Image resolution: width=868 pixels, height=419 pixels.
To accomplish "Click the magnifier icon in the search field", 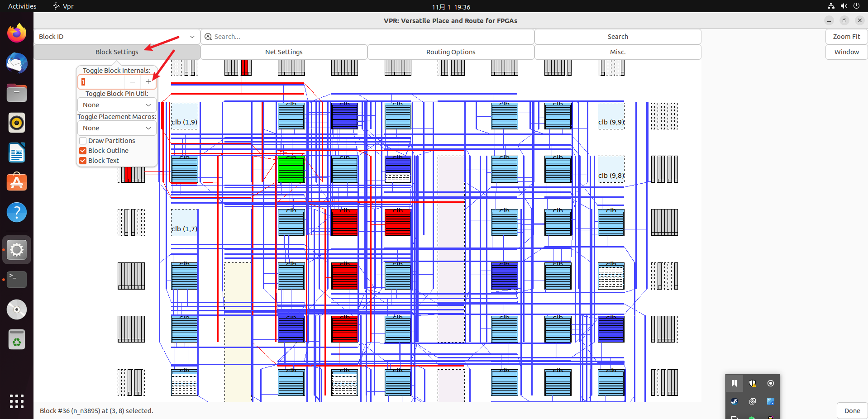I will (208, 37).
